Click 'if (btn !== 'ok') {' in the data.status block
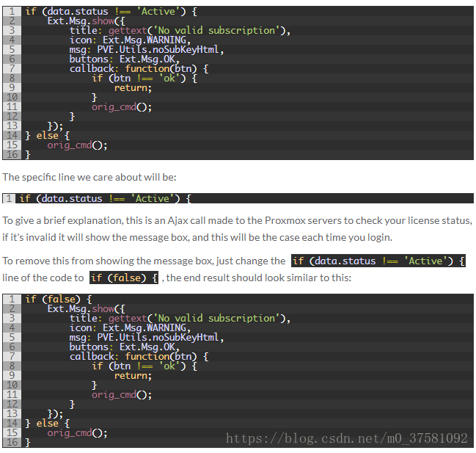 pyautogui.click(x=144, y=78)
